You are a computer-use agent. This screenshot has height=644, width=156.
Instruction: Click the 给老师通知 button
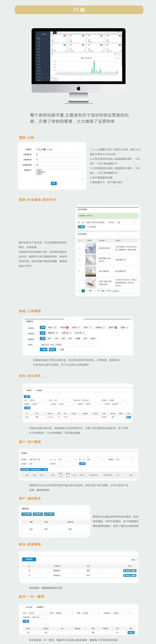pos(38,514)
